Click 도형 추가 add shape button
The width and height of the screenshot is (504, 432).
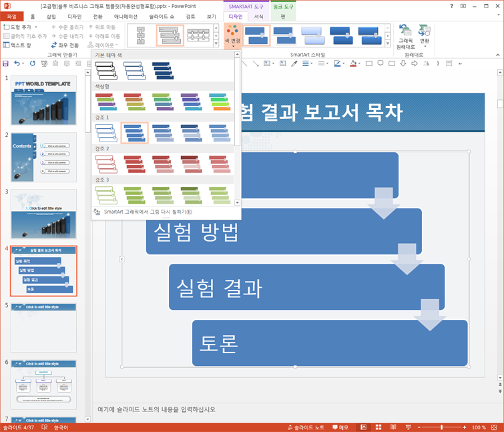(17, 27)
